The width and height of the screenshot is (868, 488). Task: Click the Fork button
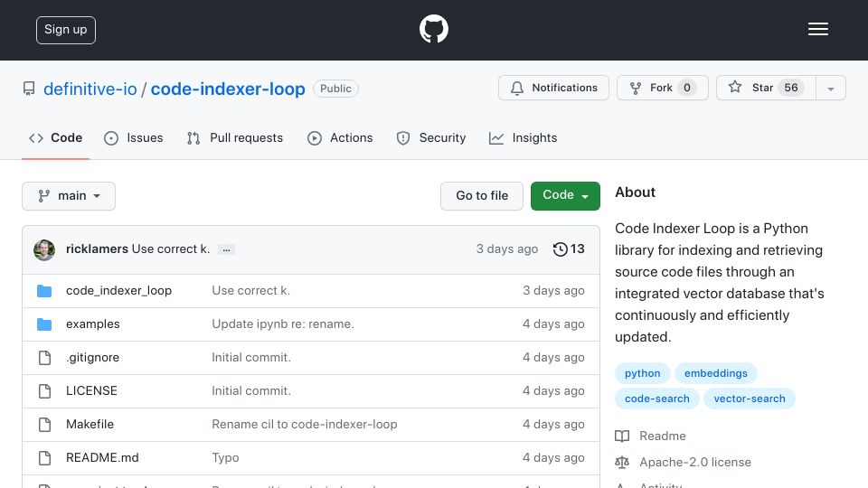(663, 88)
